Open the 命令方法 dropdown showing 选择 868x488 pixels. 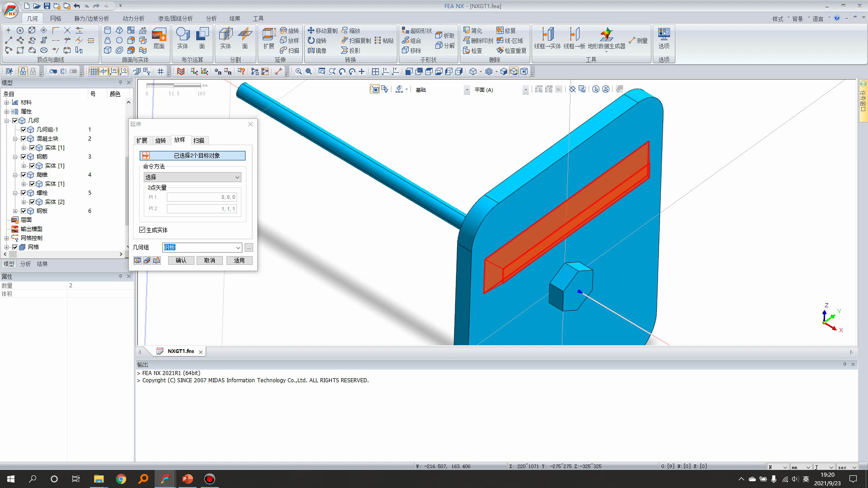pyautogui.click(x=237, y=177)
